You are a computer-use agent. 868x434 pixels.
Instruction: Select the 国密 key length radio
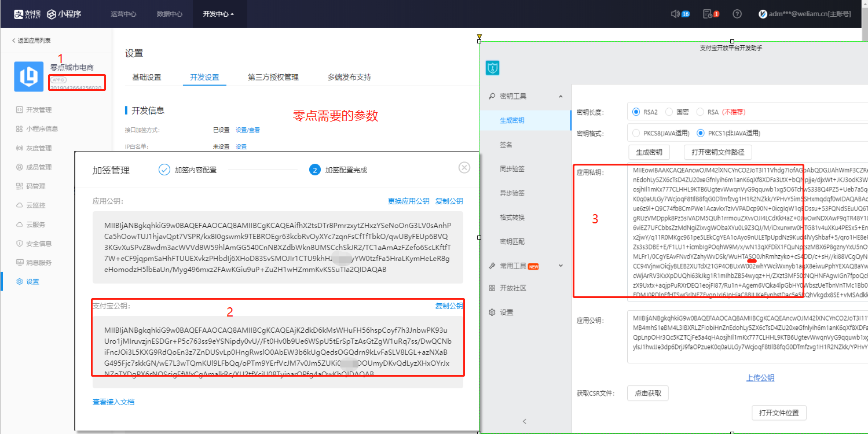coord(669,112)
